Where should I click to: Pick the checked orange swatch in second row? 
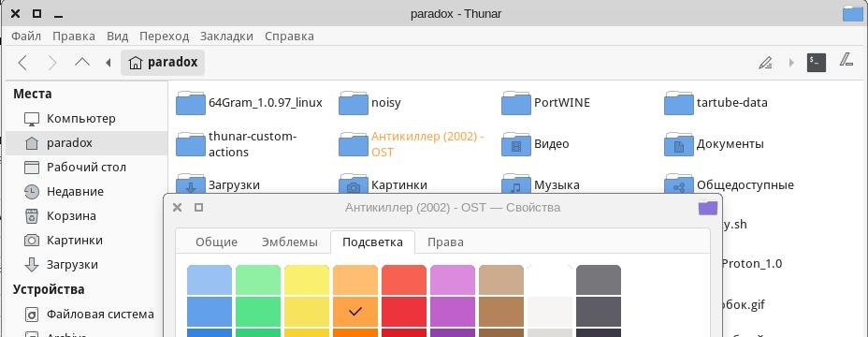[x=355, y=312]
